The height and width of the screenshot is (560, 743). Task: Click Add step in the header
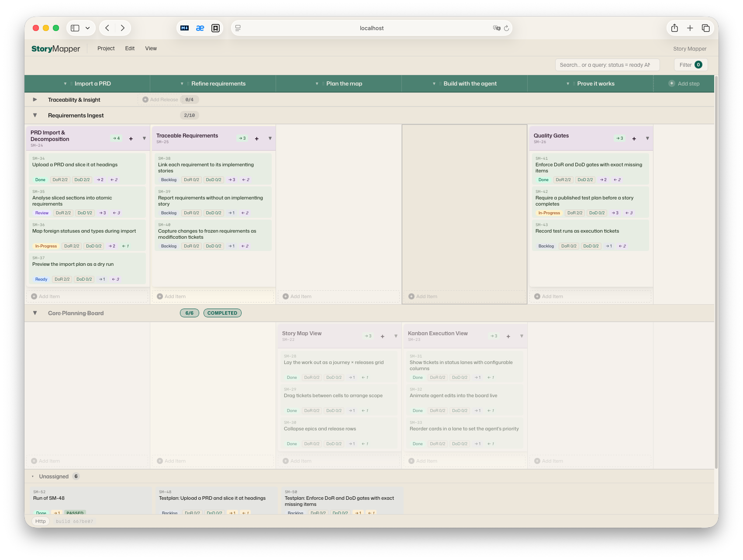pos(684,84)
